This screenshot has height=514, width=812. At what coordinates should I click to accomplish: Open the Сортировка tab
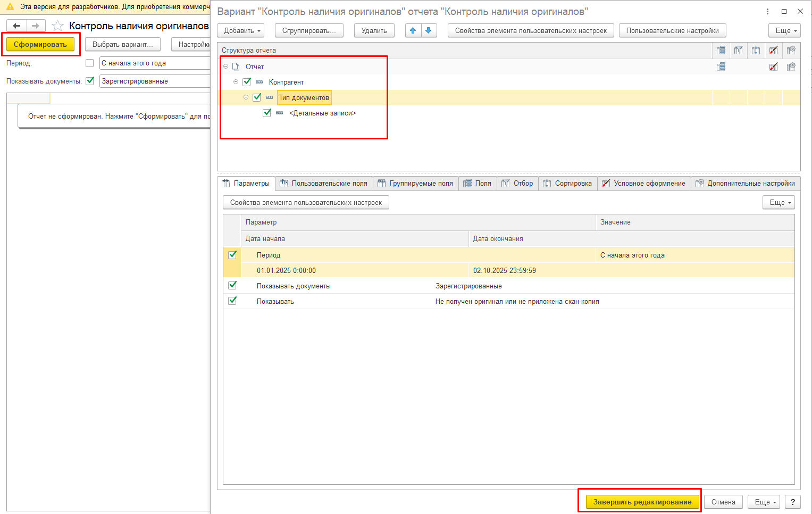pyautogui.click(x=568, y=183)
